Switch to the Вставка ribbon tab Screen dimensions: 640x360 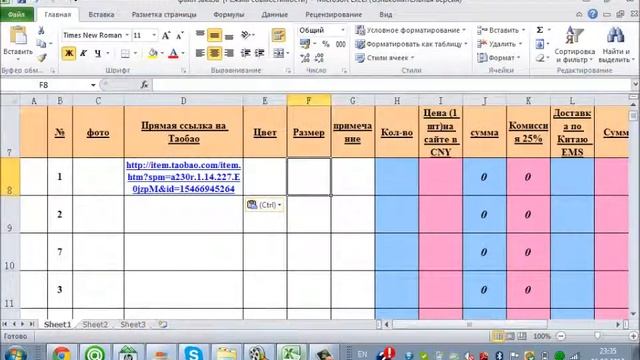coord(101,14)
